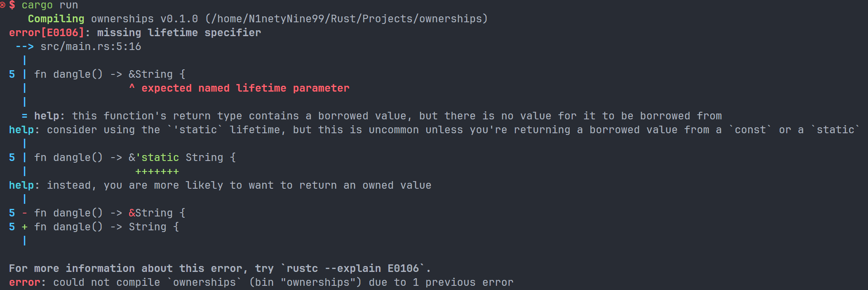This screenshot has height=290, width=868.
Task: Click the green Compiling status word
Action: (x=56, y=19)
